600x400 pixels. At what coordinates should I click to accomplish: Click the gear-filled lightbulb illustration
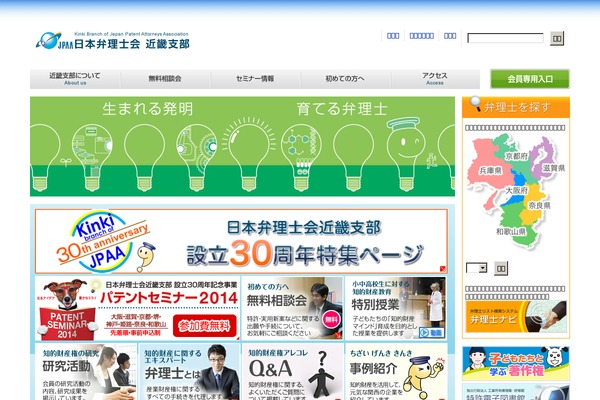(x=196, y=157)
